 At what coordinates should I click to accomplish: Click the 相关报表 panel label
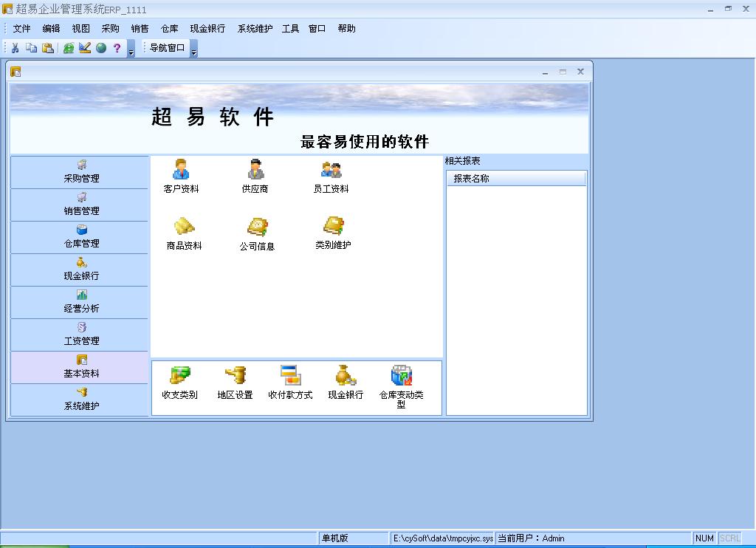point(462,161)
